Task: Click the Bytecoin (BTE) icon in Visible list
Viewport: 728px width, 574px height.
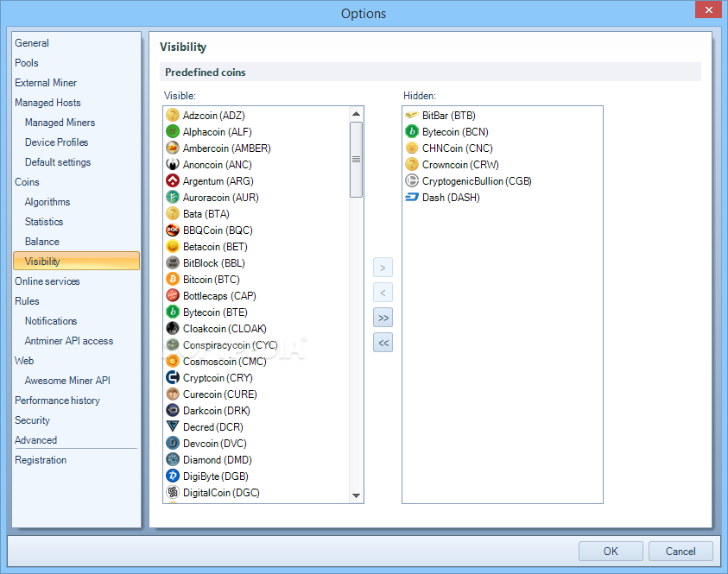Action: click(x=173, y=312)
